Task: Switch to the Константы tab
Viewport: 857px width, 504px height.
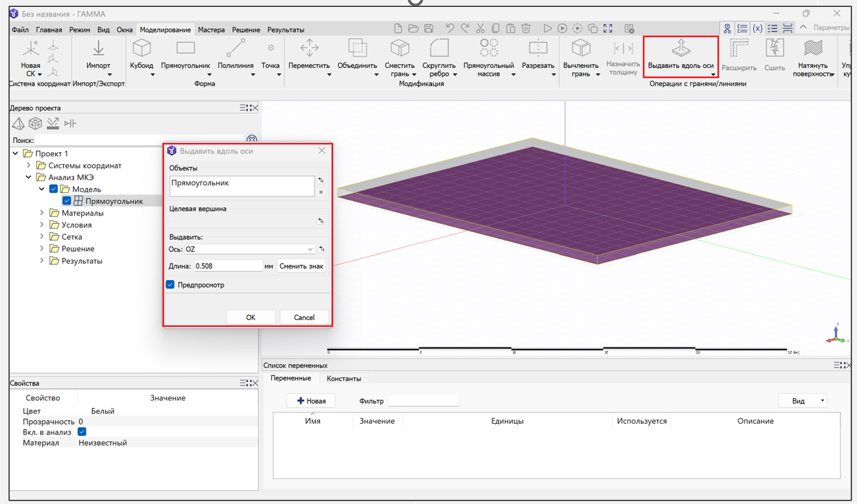Action: coord(343,378)
